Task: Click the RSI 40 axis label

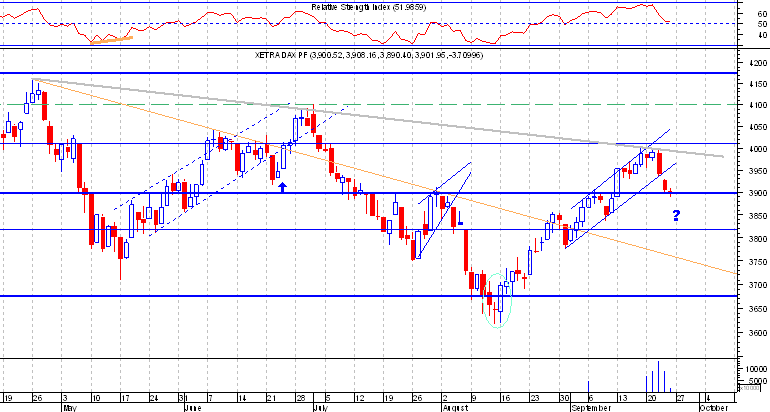Action: 763,34
